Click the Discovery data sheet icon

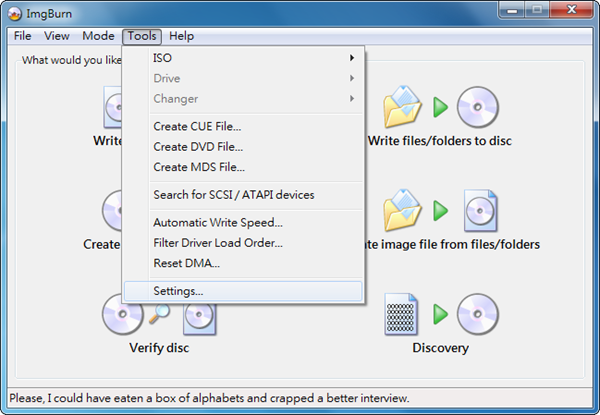click(x=401, y=314)
